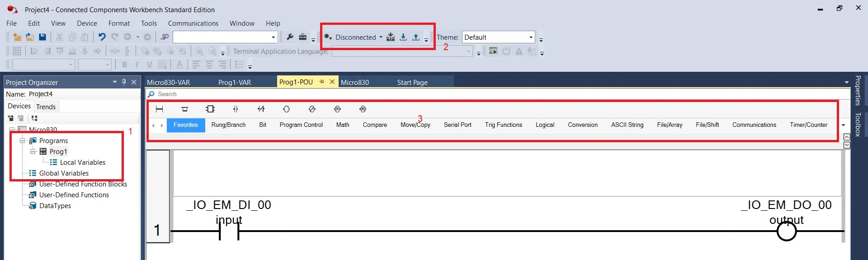The width and height of the screenshot is (868, 260).
Task: Select the _IO_EM_DO_00 output coil on rung 1
Action: 787,232
